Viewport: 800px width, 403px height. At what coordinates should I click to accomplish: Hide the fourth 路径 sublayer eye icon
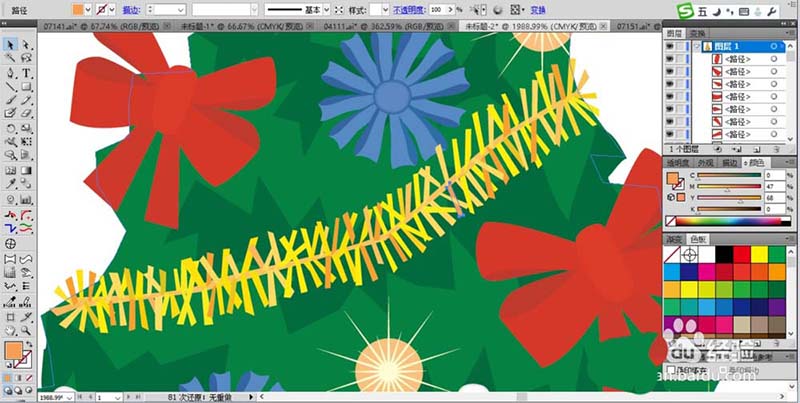(x=669, y=96)
